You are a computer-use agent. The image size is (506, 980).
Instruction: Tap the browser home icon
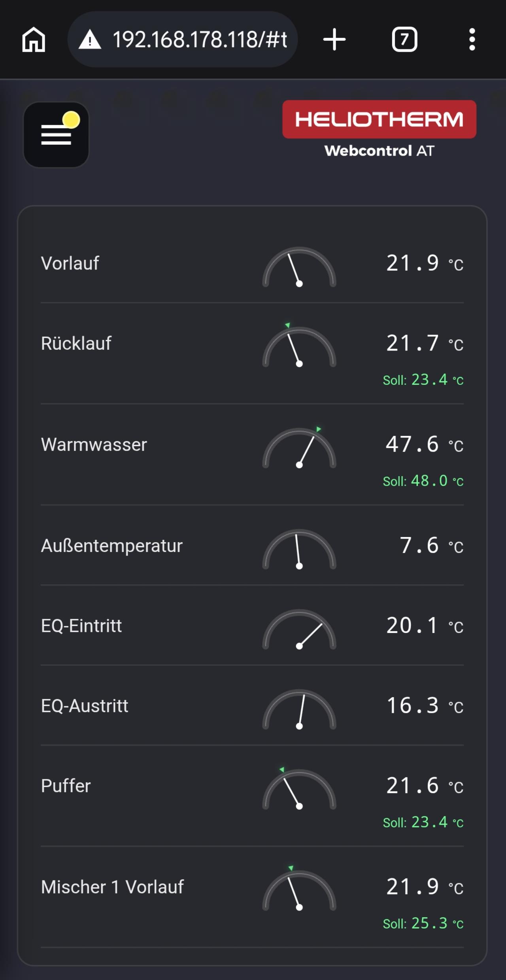(34, 40)
